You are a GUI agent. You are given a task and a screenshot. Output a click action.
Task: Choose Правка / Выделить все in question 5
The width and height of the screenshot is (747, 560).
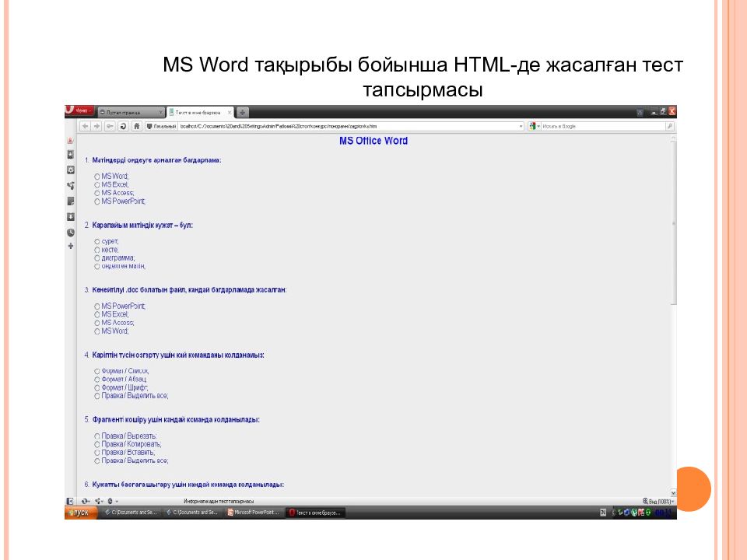point(96,461)
